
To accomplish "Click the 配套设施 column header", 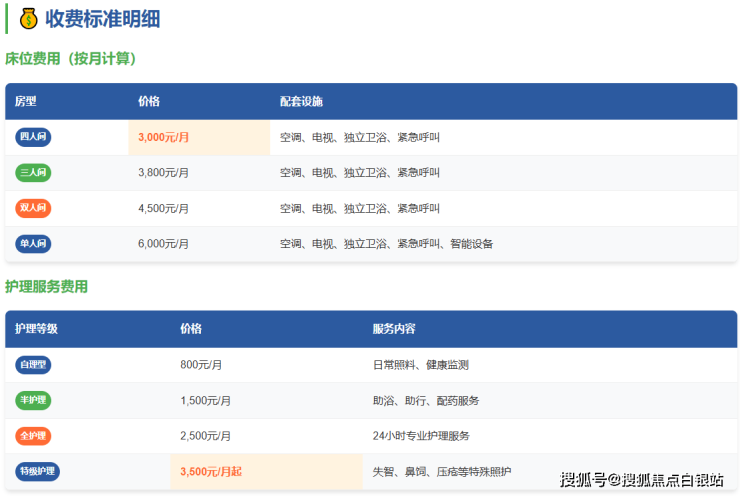I will click(301, 102).
